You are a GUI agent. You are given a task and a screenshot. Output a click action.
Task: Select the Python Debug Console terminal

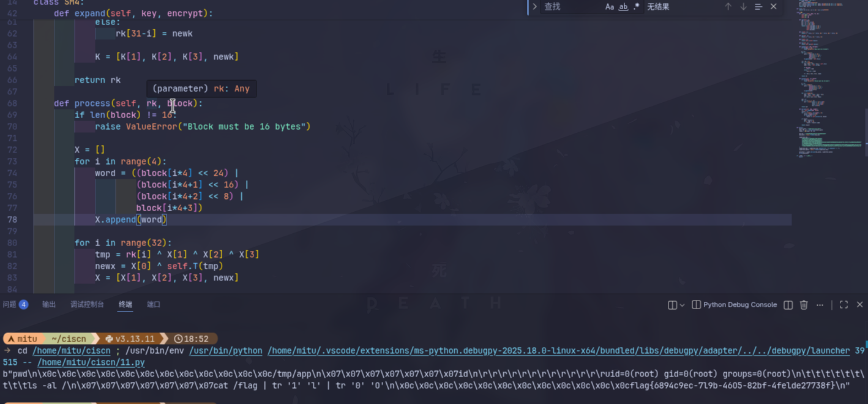734,305
